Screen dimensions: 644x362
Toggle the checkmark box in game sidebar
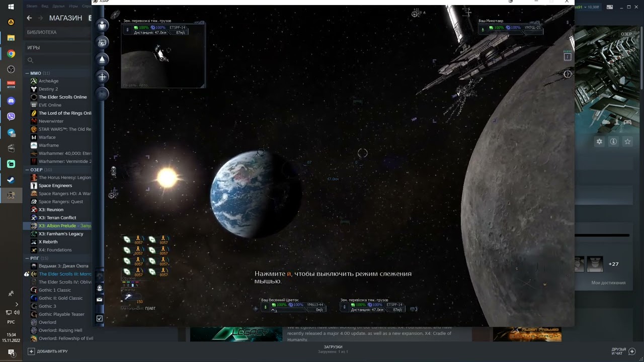tap(100, 318)
